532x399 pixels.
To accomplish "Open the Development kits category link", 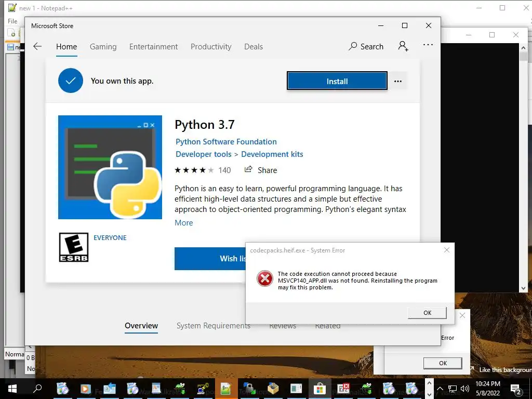I will (x=272, y=154).
